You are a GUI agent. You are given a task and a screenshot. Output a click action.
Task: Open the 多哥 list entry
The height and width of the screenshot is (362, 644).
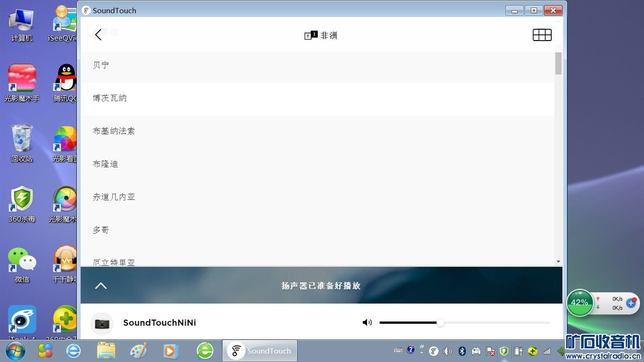tap(318, 230)
